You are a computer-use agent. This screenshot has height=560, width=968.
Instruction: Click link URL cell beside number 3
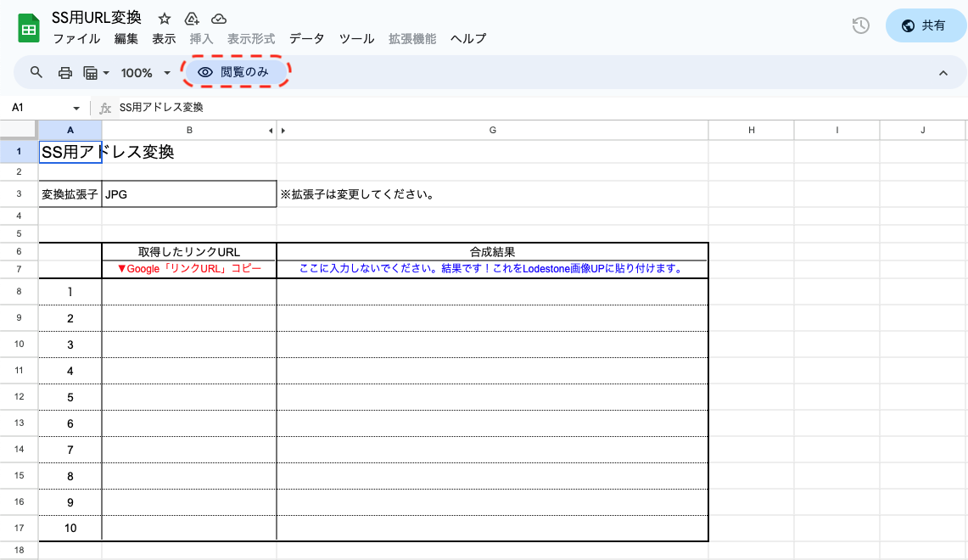click(x=189, y=344)
